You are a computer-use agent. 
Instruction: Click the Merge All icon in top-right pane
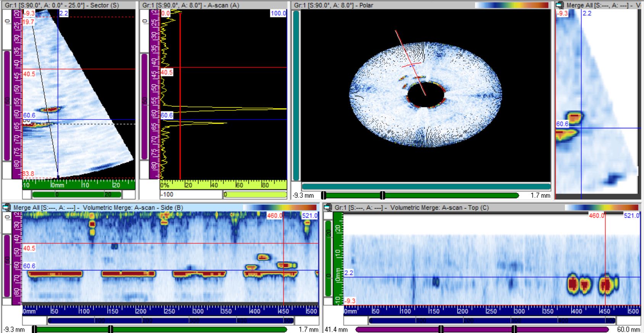560,5
